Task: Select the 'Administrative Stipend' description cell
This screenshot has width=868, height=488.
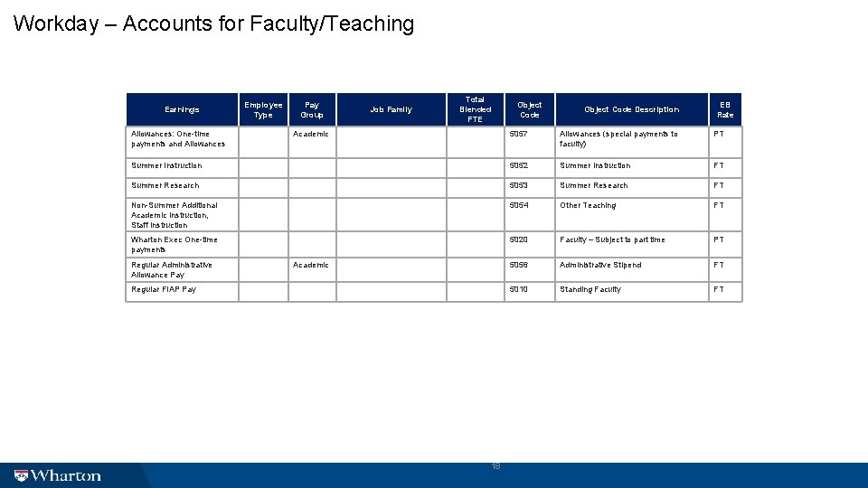Action: click(x=632, y=269)
